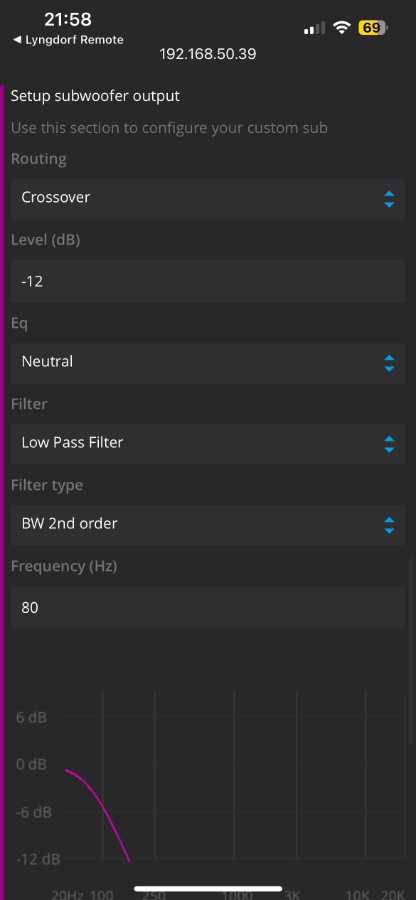Select the Level (dB) field with -12
This screenshot has height=900, width=416.
pyautogui.click(x=208, y=281)
